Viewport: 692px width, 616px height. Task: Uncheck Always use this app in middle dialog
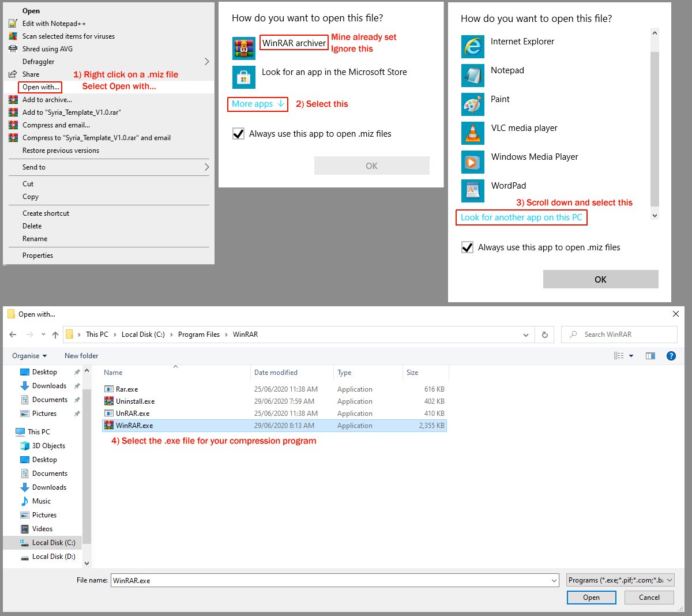[238, 134]
